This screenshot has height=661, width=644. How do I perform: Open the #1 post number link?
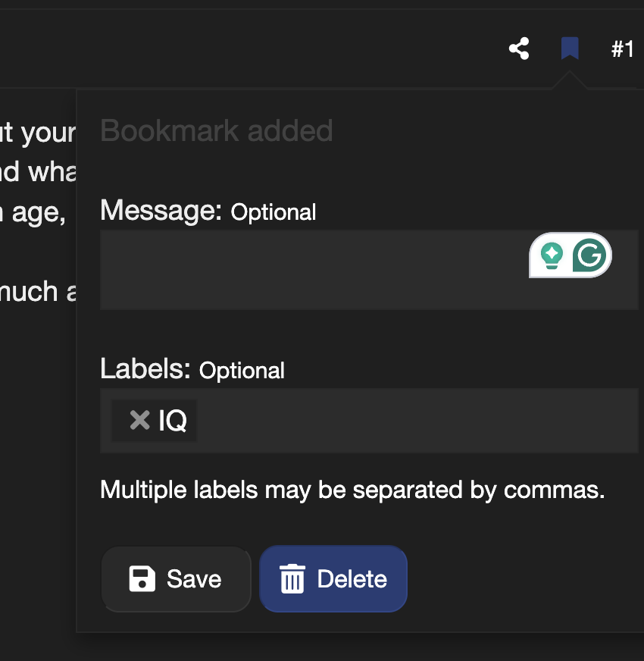622,50
